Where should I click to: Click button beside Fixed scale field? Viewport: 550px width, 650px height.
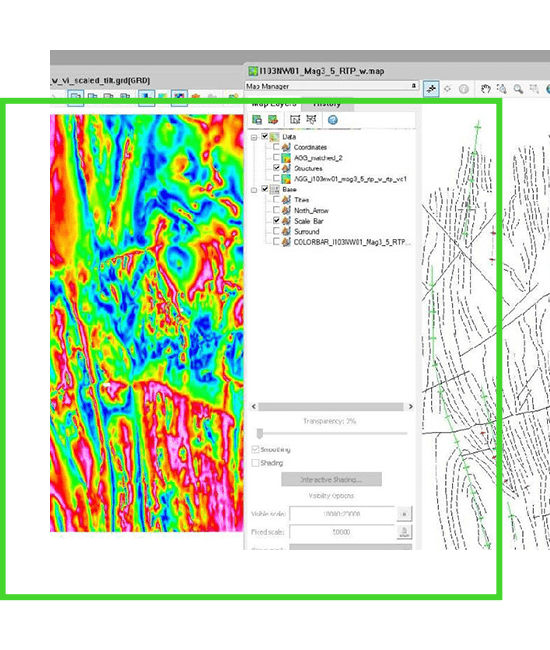pyautogui.click(x=404, y=532)
